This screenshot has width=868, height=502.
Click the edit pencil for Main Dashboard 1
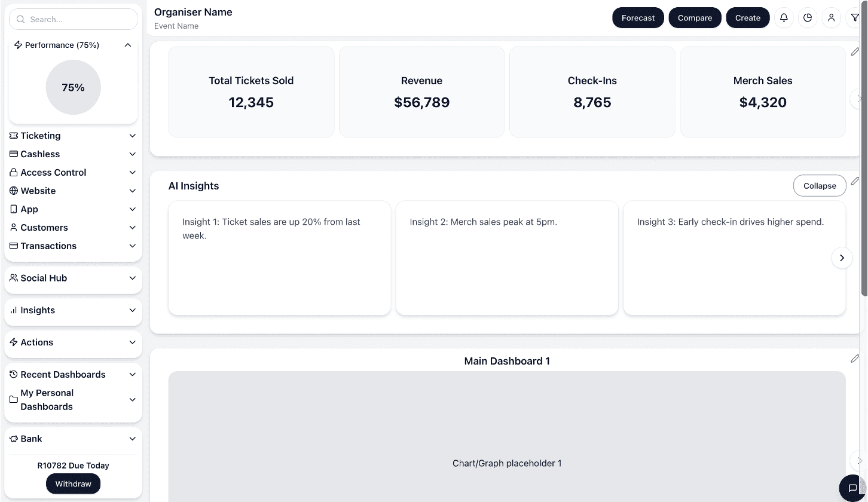(x=855, y=358)
